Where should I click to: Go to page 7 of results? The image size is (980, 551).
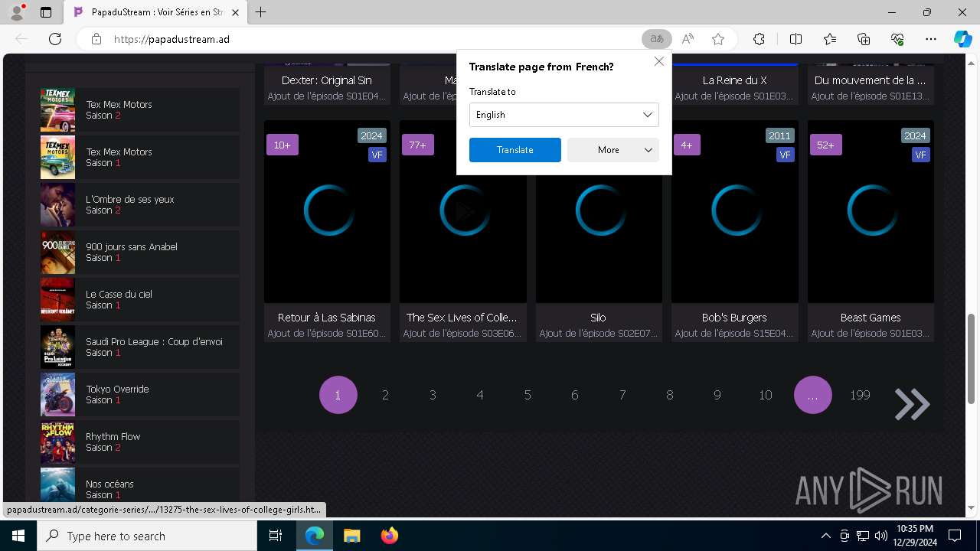coord(622,395)
